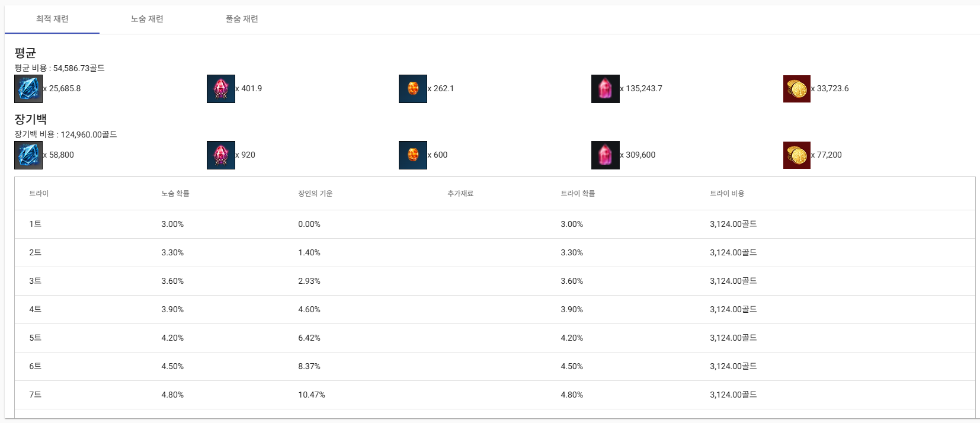Click the 노숨 확률 column header
This screenshot has height=423, width=980.
(x=175, y=194)
